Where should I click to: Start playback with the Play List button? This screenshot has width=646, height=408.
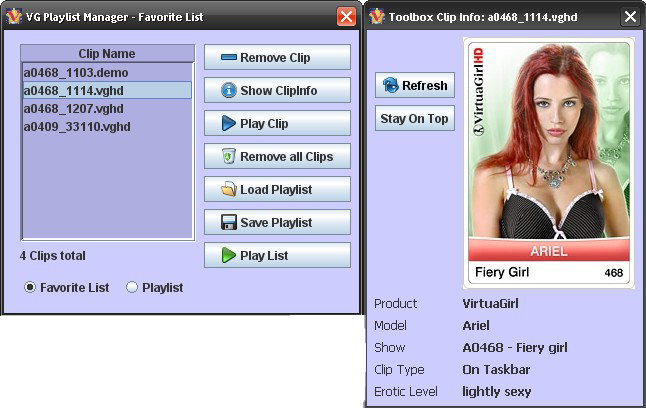[x=277, y=256]
